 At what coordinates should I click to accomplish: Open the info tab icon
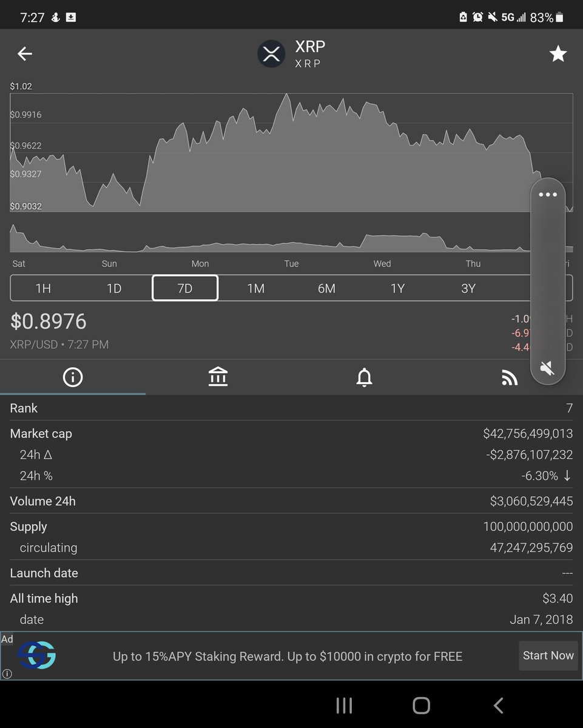[x=73, y=377]
